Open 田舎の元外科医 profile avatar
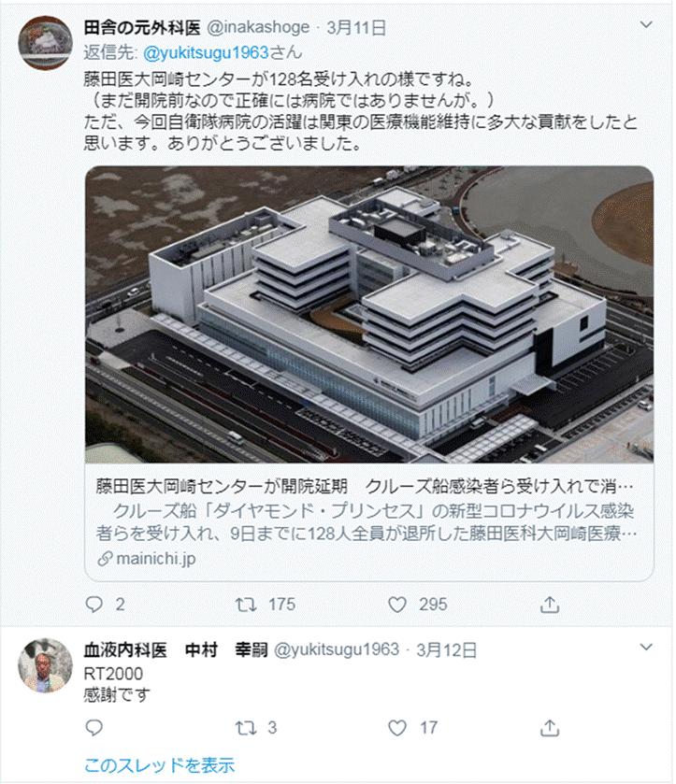 [x=46, y=43]
